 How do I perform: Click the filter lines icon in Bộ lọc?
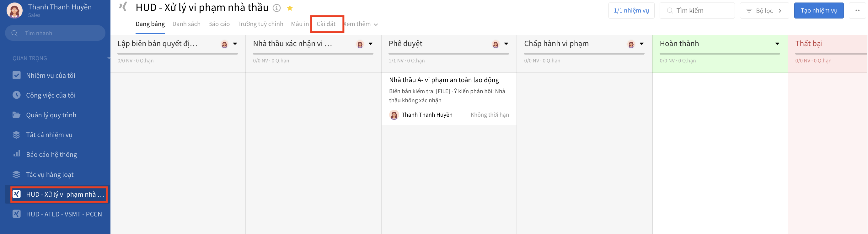tap(749, 11)
